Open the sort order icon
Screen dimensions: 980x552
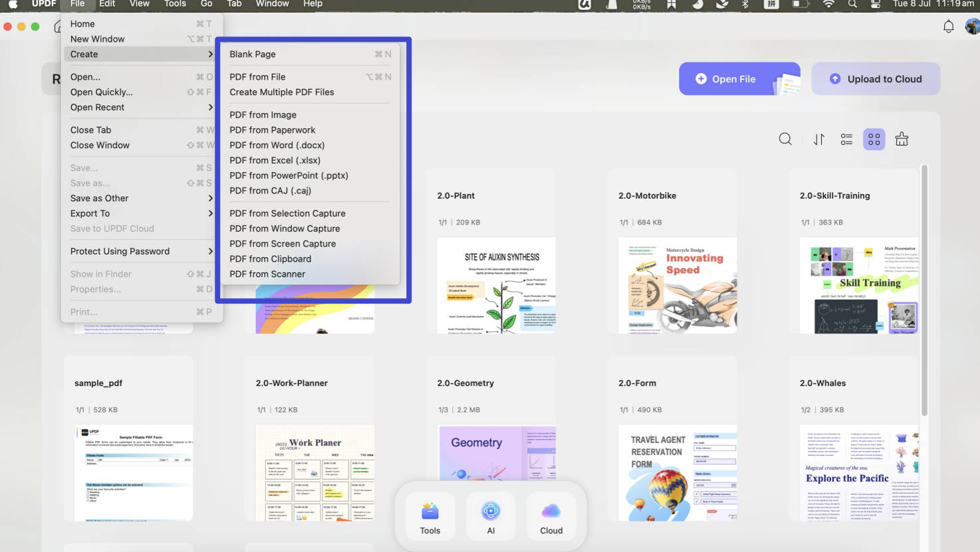coord(819,139)
